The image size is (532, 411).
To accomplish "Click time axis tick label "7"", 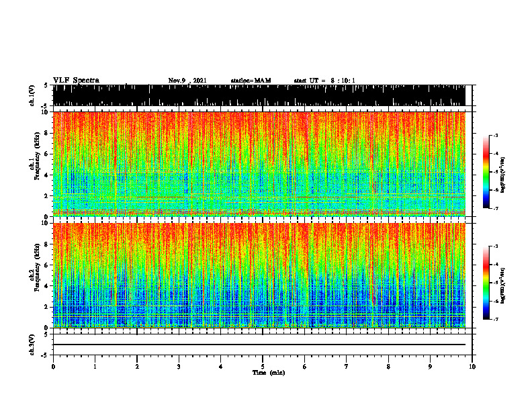I will pos(347,367).
